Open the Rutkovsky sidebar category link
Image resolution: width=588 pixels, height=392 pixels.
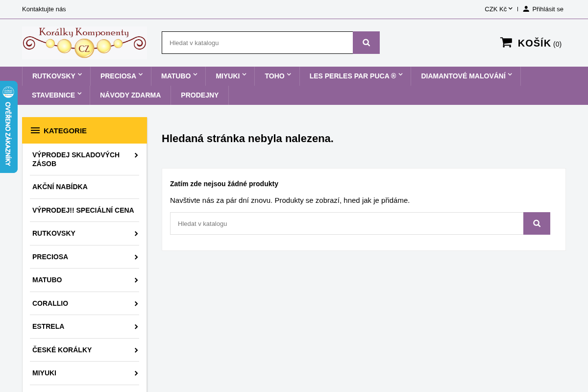pyautogui.click(x=54, y=233)
